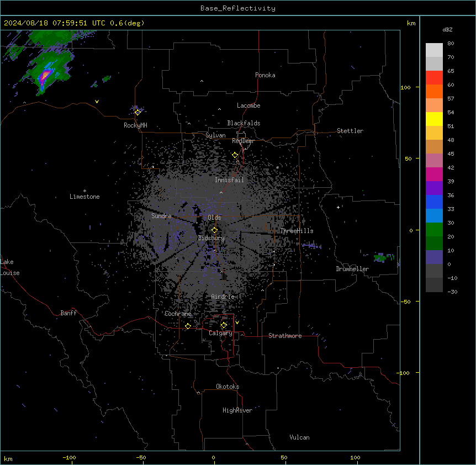Select the purple 36-39 dBZ legend swatch
This screenshot has width=476, height=465.
pyautogui.click(x=434, y=188)
